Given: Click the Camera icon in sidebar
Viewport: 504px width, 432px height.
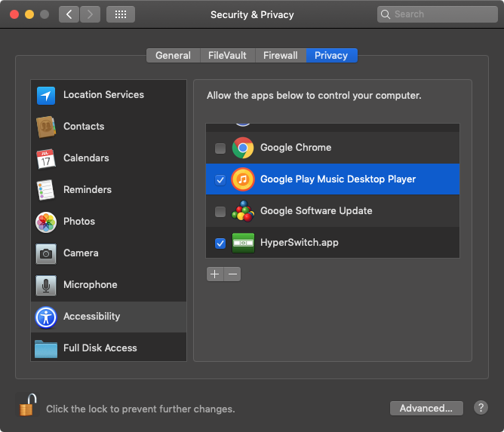Looking at the screenshot, I should point(45,253).
